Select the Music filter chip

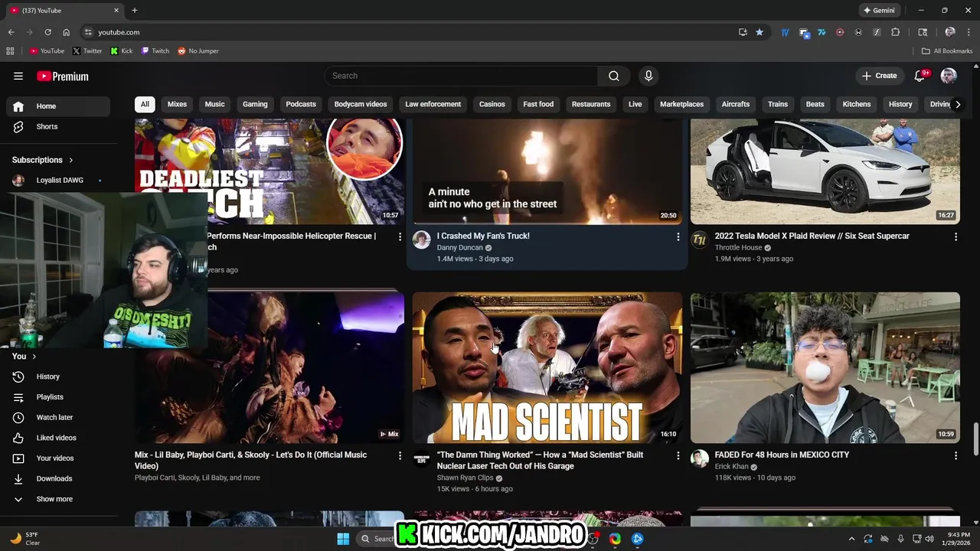click(215, 104)
